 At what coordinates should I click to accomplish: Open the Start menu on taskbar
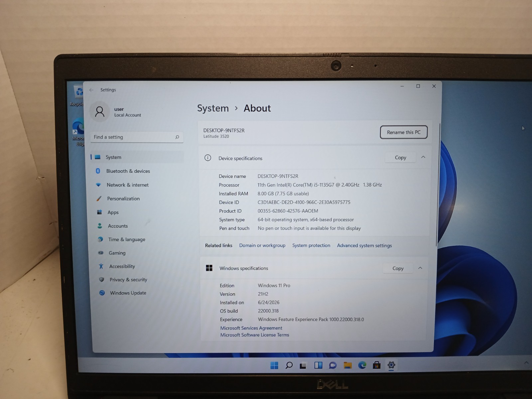click(274, 365)
